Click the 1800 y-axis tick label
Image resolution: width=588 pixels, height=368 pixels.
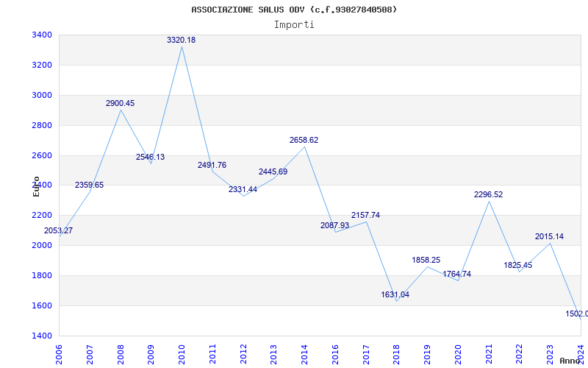(x=42, y=275)
